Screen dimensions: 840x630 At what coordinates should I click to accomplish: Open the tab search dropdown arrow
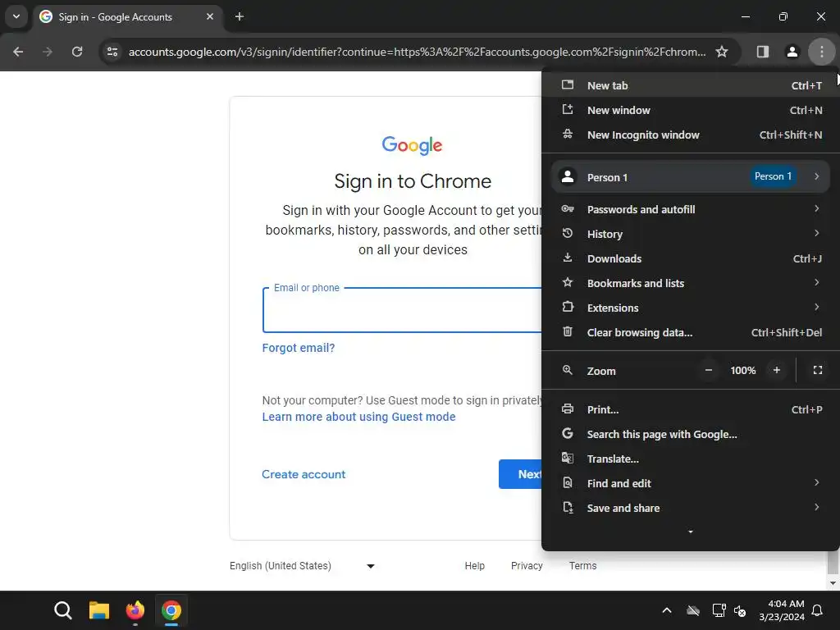point(16,16)
